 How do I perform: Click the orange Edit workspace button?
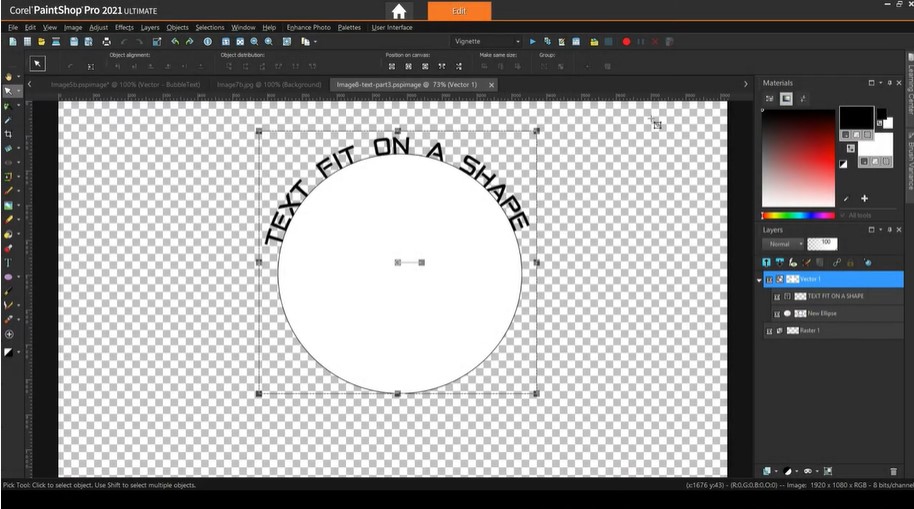coord(459,11)
